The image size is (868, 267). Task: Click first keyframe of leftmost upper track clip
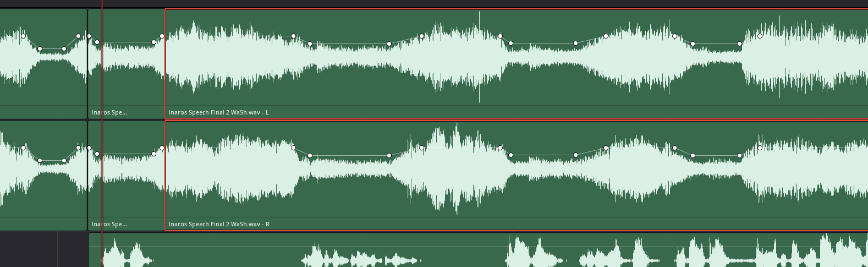pos(24,36)
